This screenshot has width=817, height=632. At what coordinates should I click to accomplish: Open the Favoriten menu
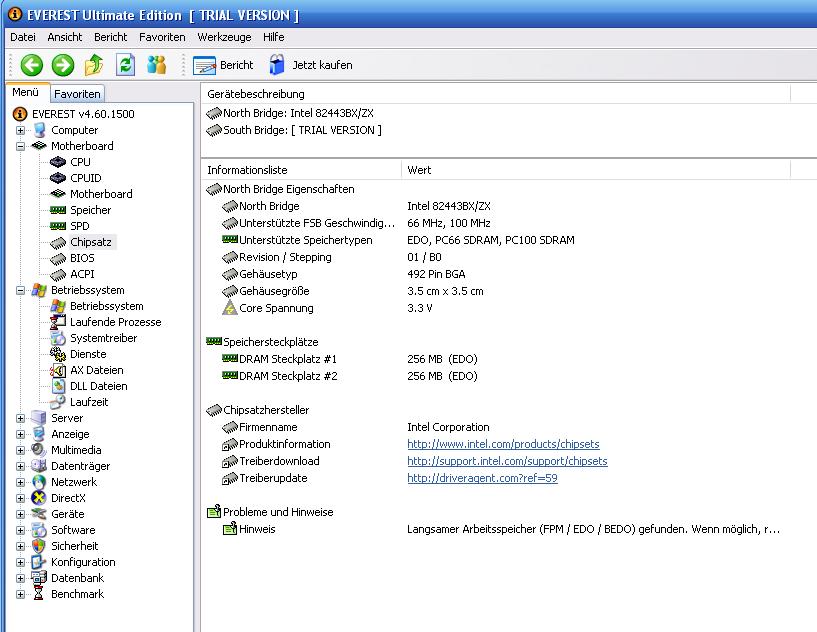pyautogui.click(x=162, y=37)
